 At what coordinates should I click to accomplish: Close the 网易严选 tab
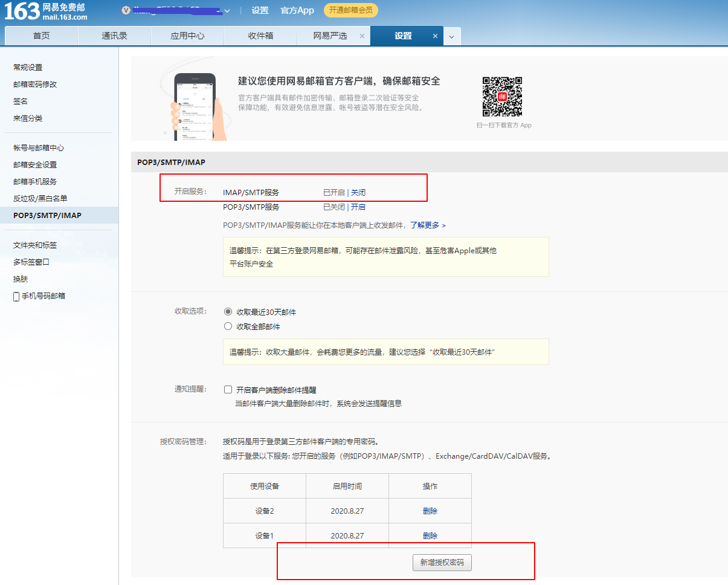point(362,36)
